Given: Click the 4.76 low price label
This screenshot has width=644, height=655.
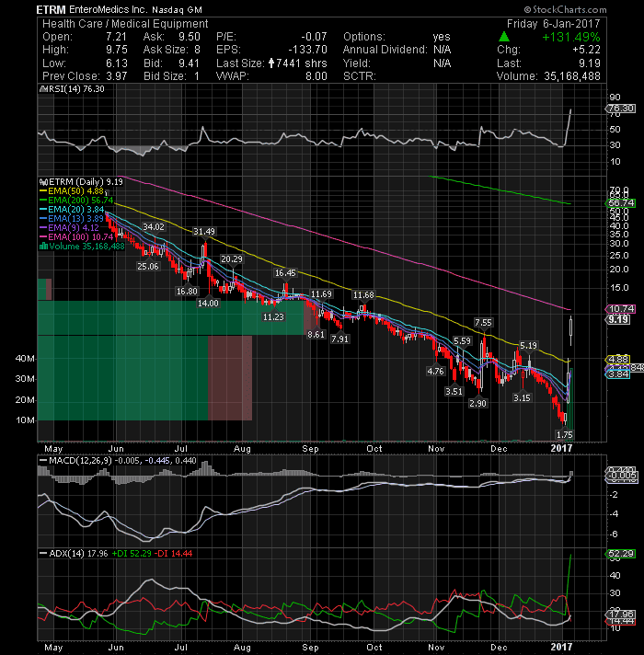Looking at the screenshot, I should pos(435,371).
